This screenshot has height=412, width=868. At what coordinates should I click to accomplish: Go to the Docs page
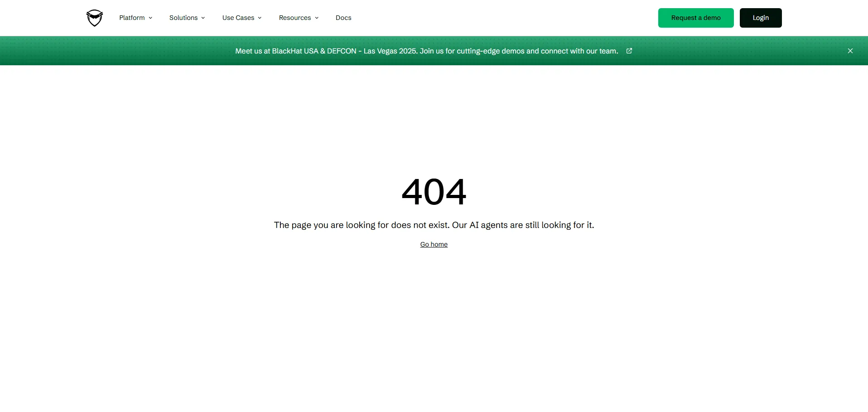point(343,18)
